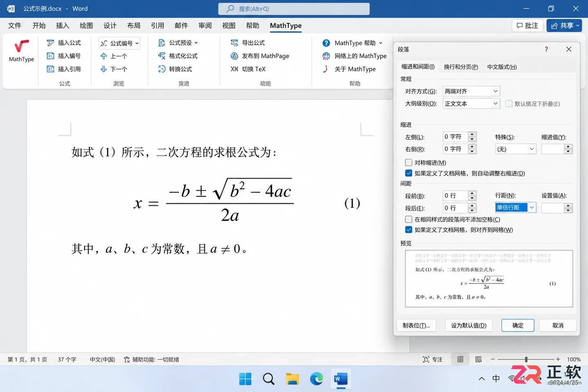Switch to 中文版式 tab
This screenshot has height=392, width=588.
[x=502, y=67]
